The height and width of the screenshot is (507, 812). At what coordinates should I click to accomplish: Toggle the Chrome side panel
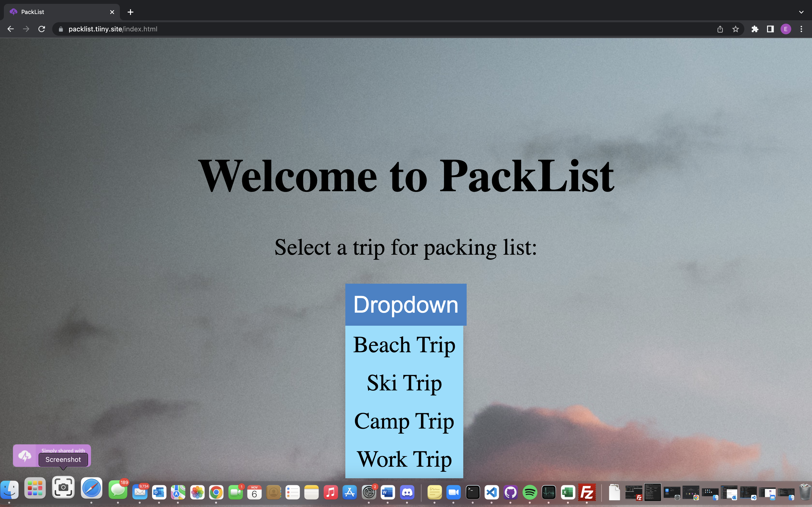coord(770,29)
